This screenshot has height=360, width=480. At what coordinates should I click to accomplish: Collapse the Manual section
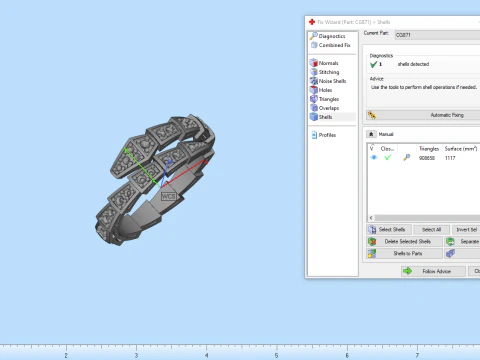[371, 134]
